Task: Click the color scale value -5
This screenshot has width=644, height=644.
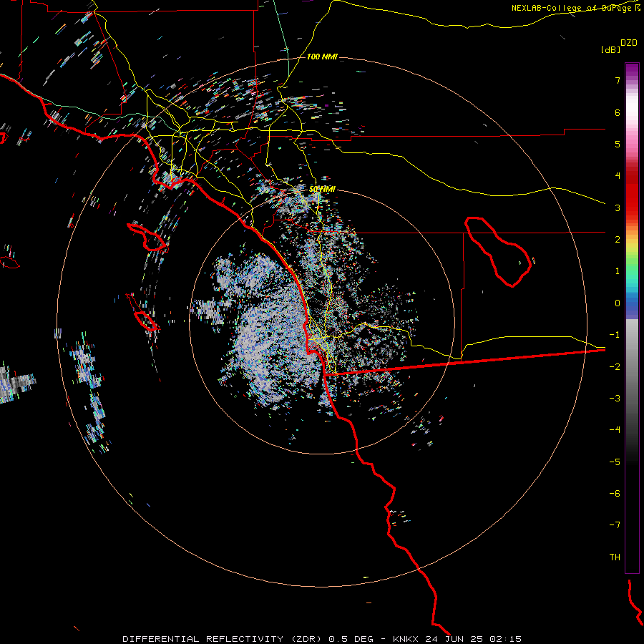Action: (615, 462)
